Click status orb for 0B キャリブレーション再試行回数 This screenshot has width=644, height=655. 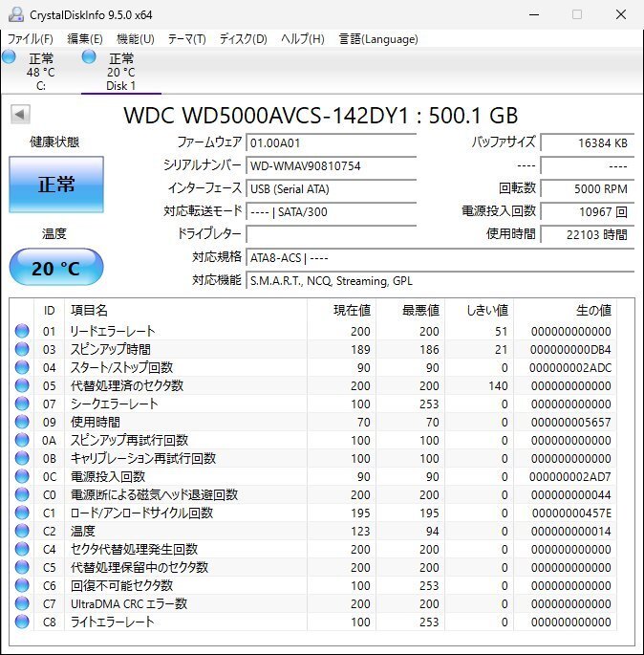[22, 458]
